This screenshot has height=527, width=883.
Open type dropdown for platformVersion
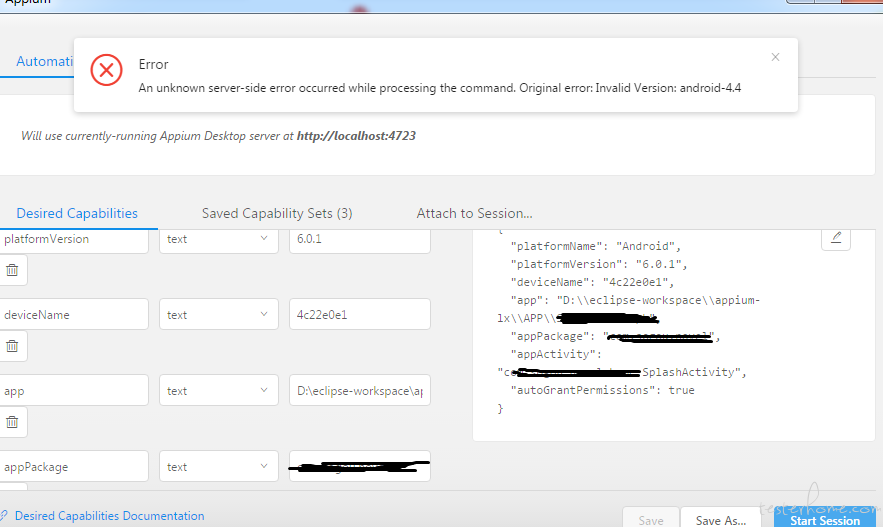(x=218, y=239)
